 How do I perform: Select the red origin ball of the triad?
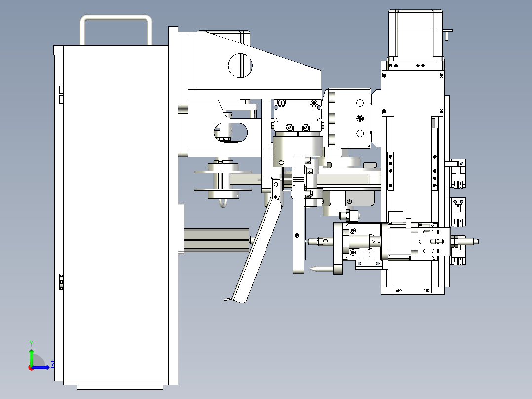(31, 368)
